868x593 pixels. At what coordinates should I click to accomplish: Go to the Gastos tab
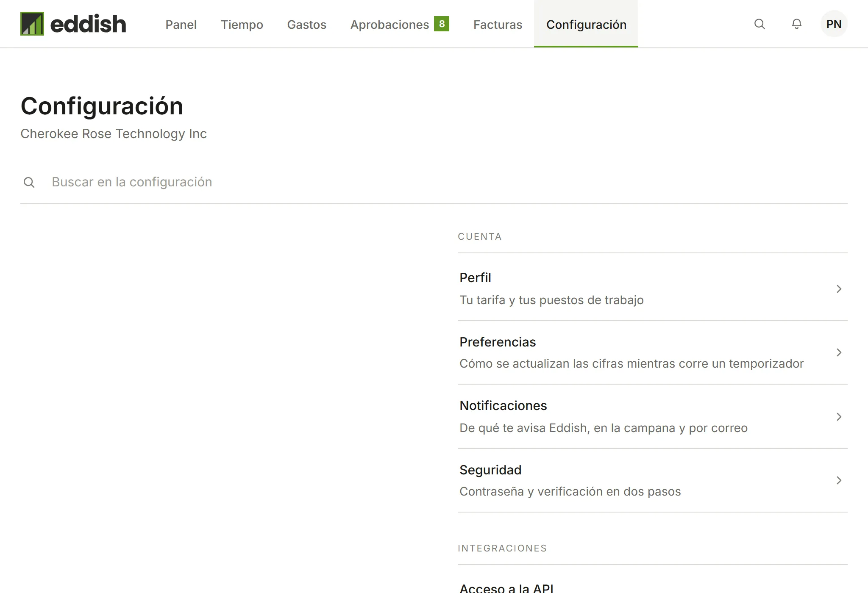(x=306, y=25)
